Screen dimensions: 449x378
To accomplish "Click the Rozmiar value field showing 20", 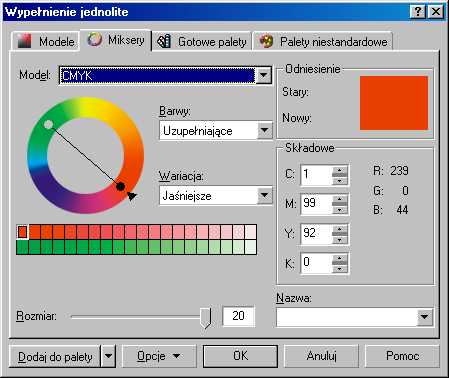I will pos(238,316).
